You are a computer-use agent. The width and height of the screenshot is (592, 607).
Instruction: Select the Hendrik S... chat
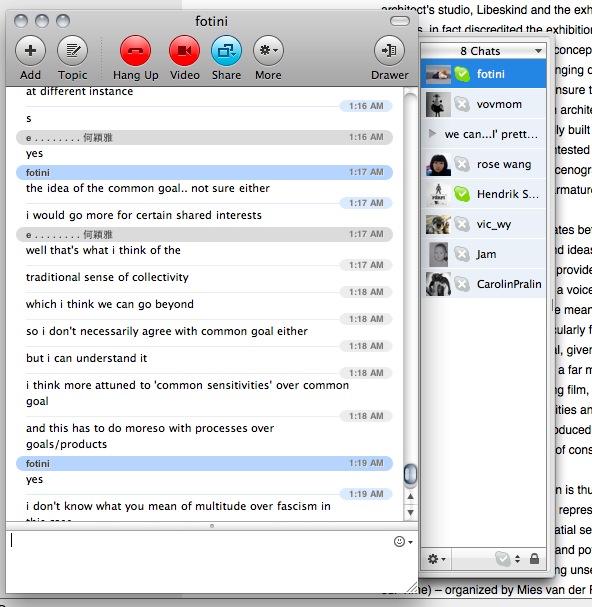(483, 194)
